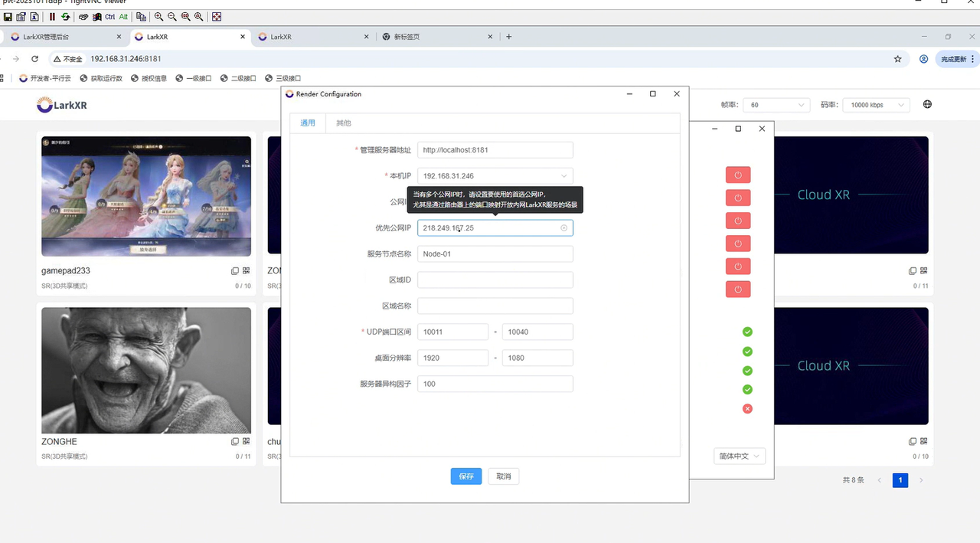Select the 其他 tab in Render Configuration

click(x=344, y=123)
